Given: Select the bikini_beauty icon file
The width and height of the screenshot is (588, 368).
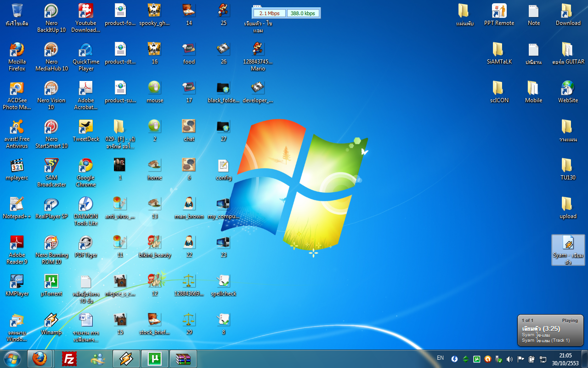Looking at the screenshot, I should (155, 246).
